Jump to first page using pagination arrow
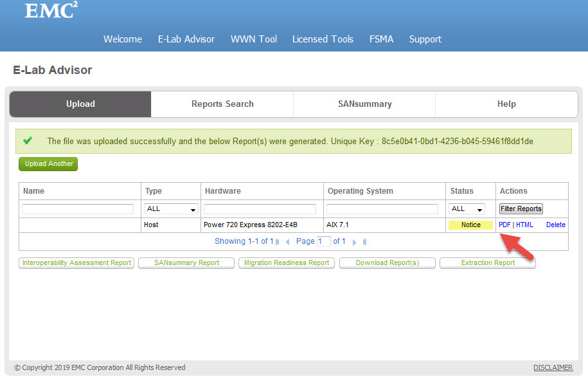 pos(277,241)
